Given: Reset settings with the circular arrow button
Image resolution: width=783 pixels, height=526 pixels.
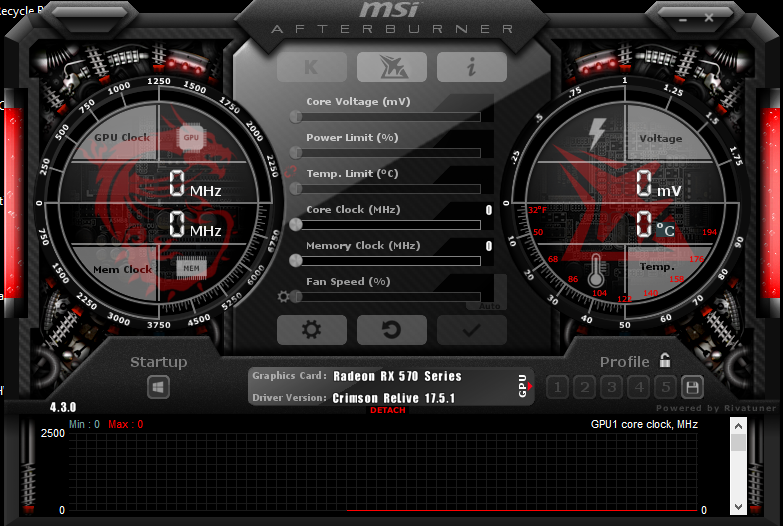Looking at the screenshot, I should tap(392, 330).
